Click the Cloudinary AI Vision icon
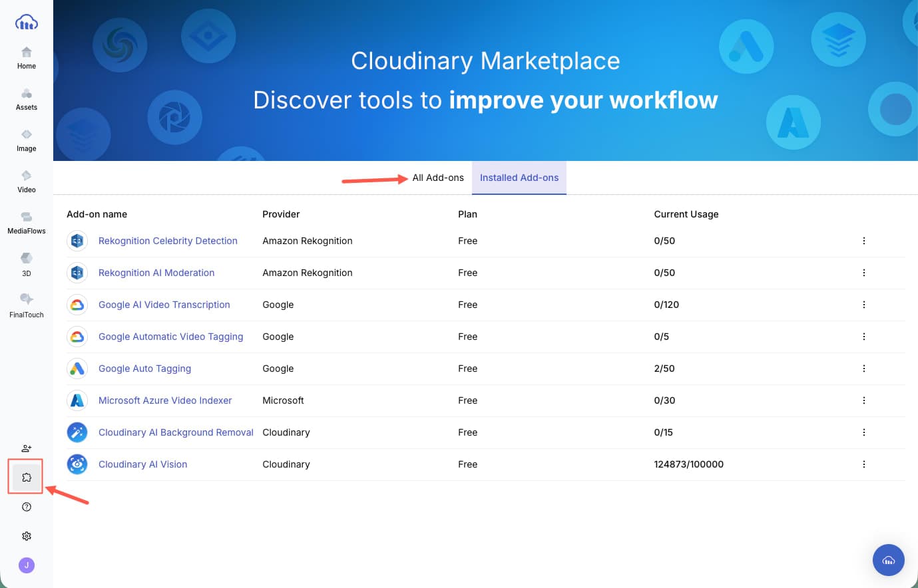 [77, 464]
